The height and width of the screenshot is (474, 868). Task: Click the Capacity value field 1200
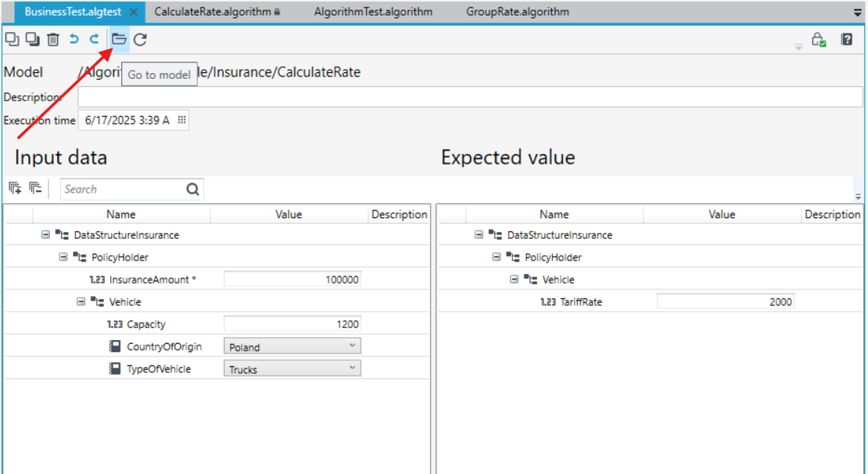coord(292,324)
